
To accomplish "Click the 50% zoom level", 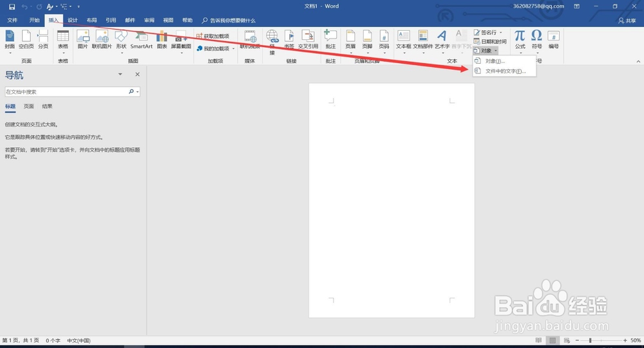I will (636, 340).
